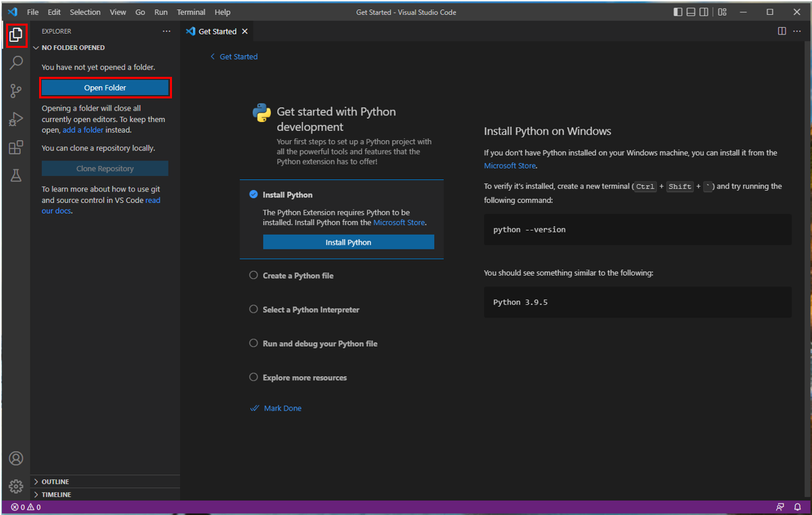Viewport: 812px width, 515px height.
Task: Toggle the panel layout control in title bar
Action: (x=690, y=11)
